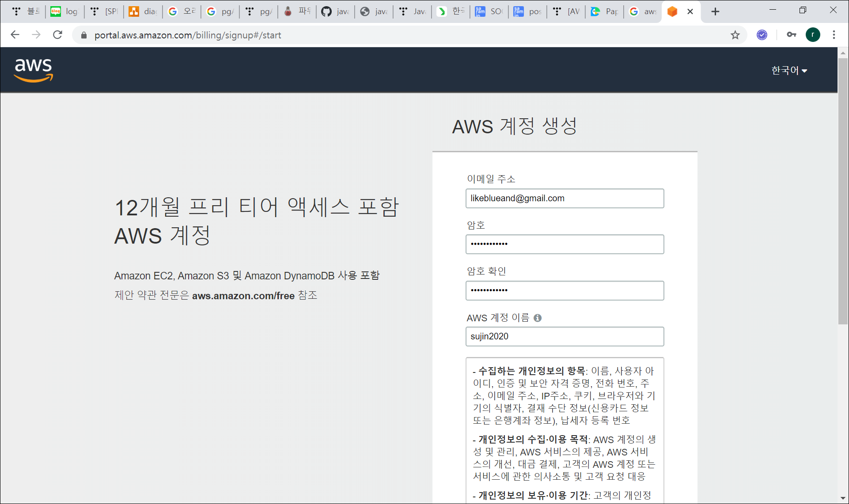The image size is (849, 504).
Task: Switch to the '한ㅌ' green arrow tab
Action: coord(451,11)
